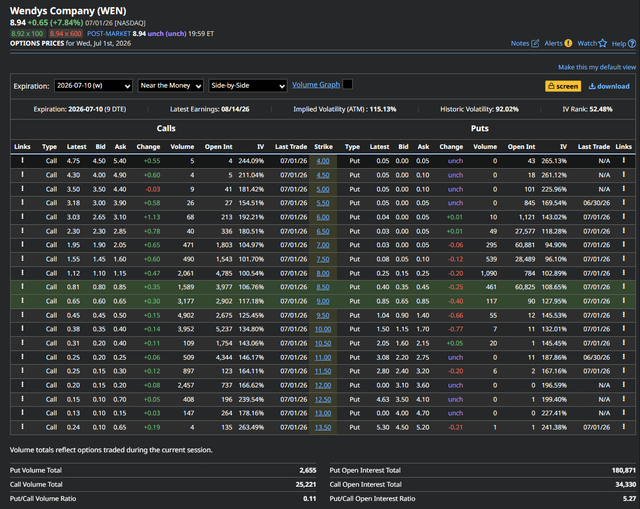This screenshot has width=640, height=509.
Task: Open the 11.50 strike link
Action: click(323, 371)
